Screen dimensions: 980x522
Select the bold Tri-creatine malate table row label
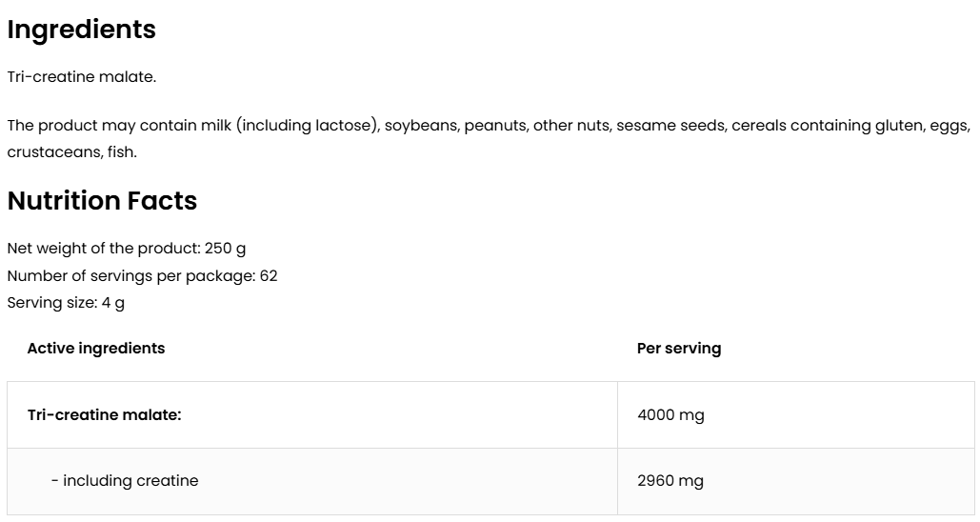[104, 415]
